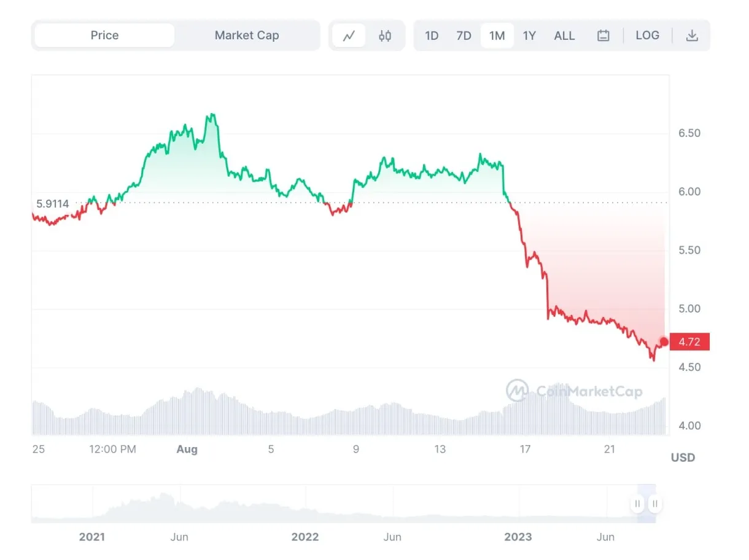Select the 1M timeframe option
The image size is (749, 560).
497,35
